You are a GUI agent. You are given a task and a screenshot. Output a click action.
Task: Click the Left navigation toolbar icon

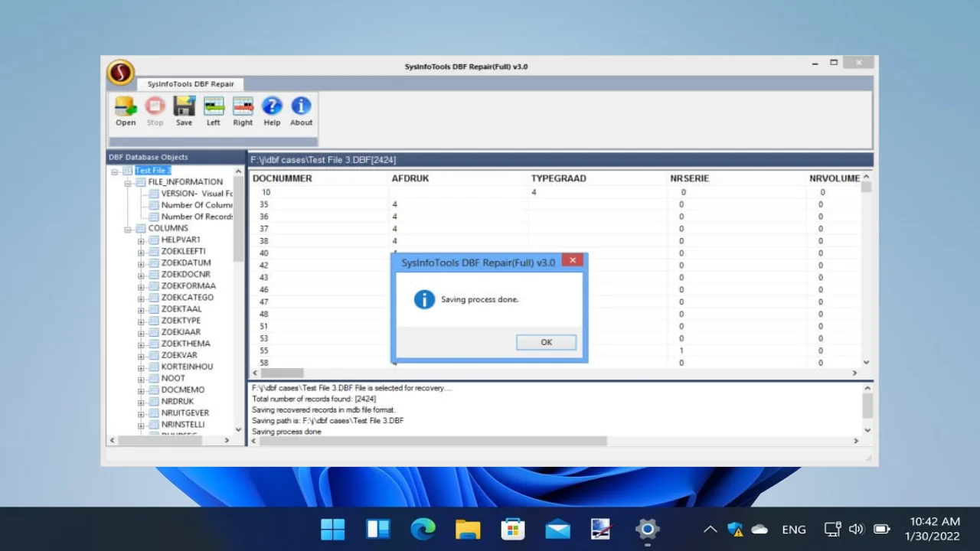(214, 106)
